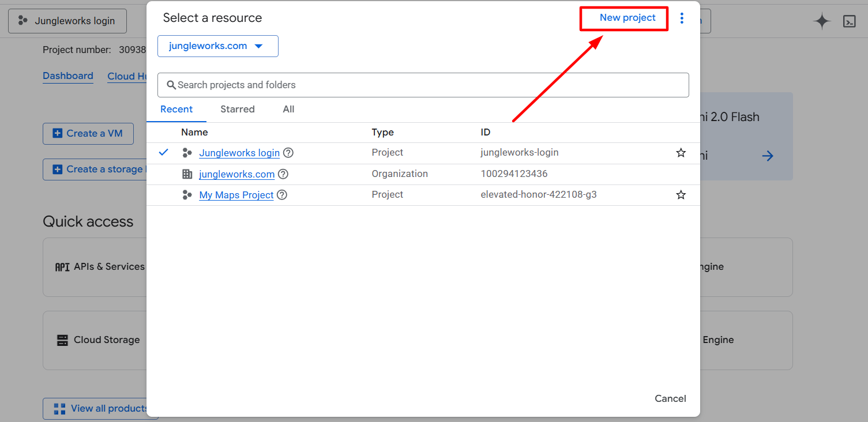Open the My Maps Project link
The height and width of the screenshot is (422, 868).
point(236,195)
